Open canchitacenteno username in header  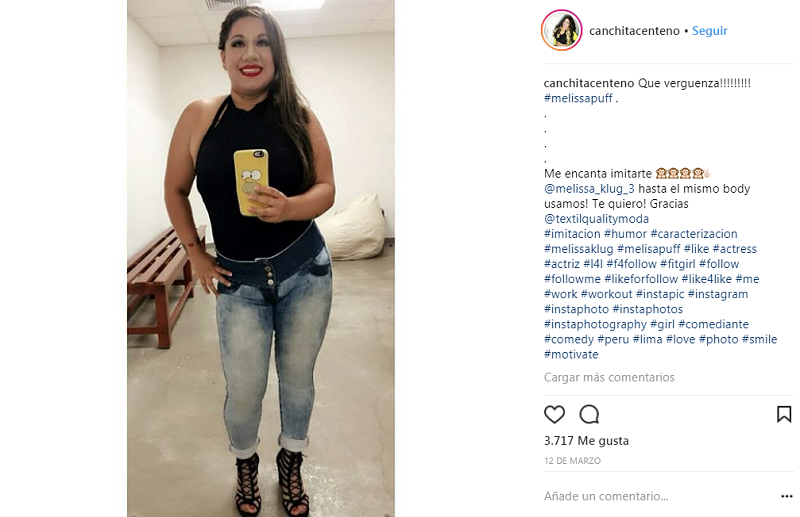(x=634, y=31)
